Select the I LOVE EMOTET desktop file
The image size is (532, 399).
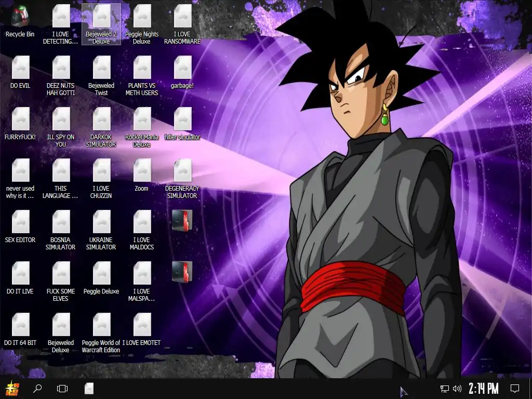tap(142, 329)
